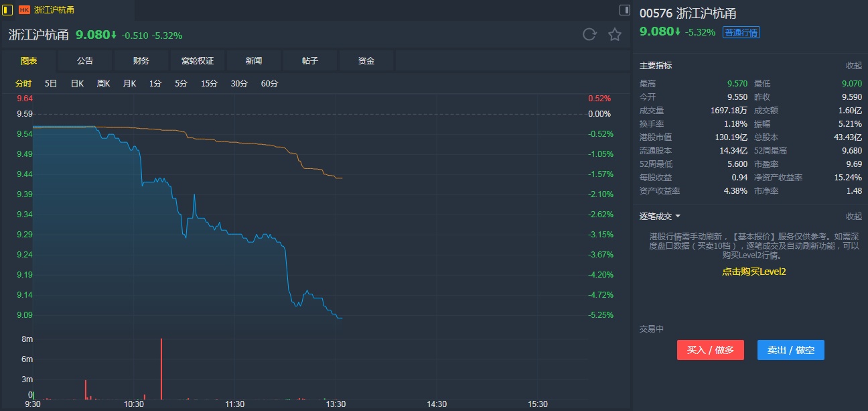
Task: Switch to the 公告 tab
Action: (x=85, y=61)
